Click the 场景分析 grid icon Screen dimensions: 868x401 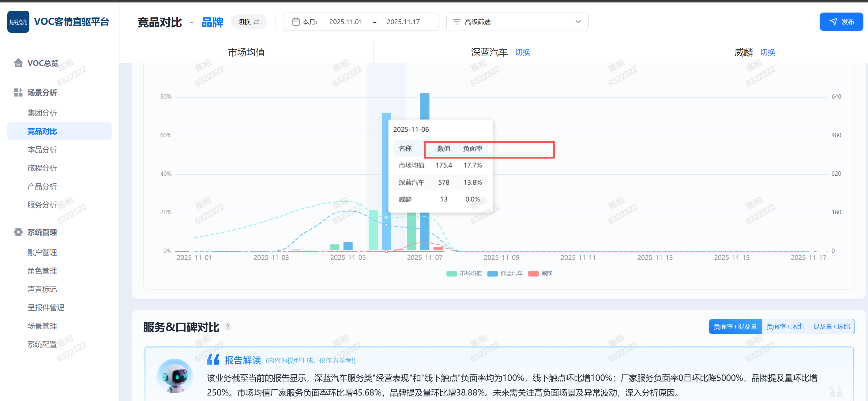(x=18, y=92)
